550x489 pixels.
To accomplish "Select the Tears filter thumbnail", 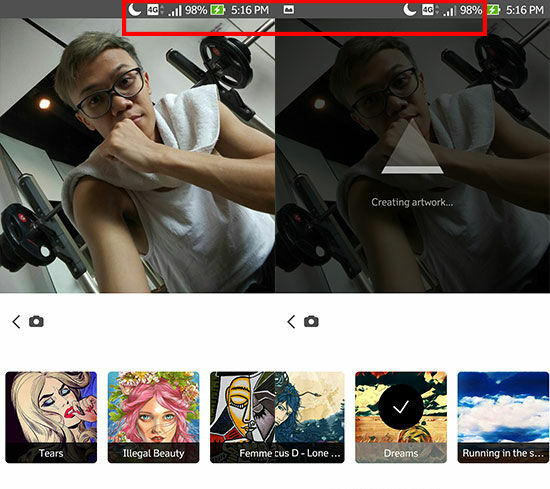I will (x=51, y=417).
